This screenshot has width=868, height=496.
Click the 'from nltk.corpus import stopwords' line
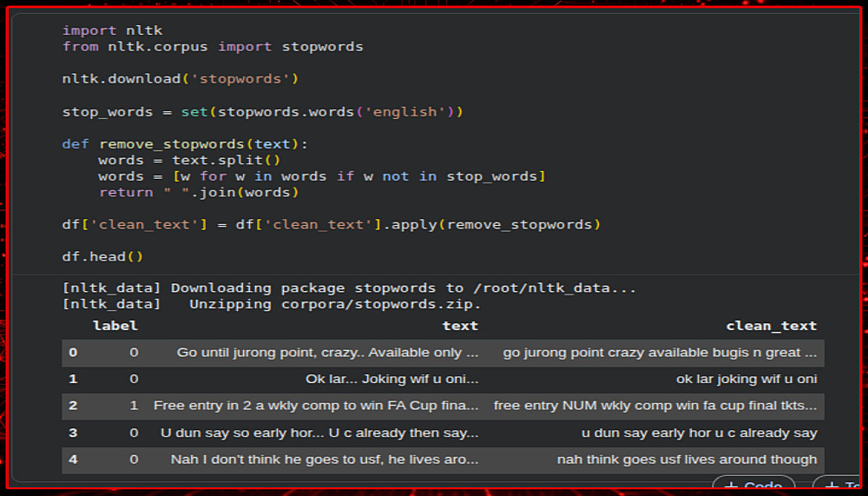click(x=213, y=47)
